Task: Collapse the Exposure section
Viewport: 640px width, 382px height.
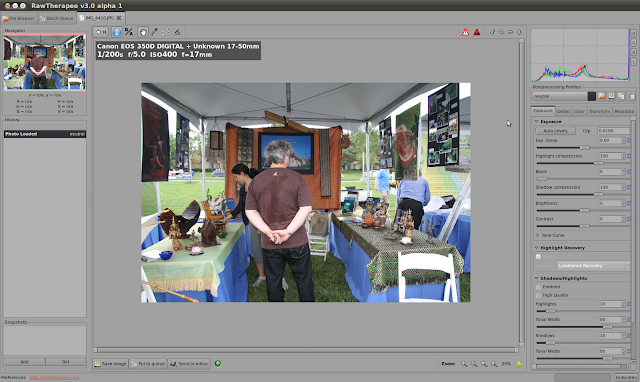Action: [537, 122]
